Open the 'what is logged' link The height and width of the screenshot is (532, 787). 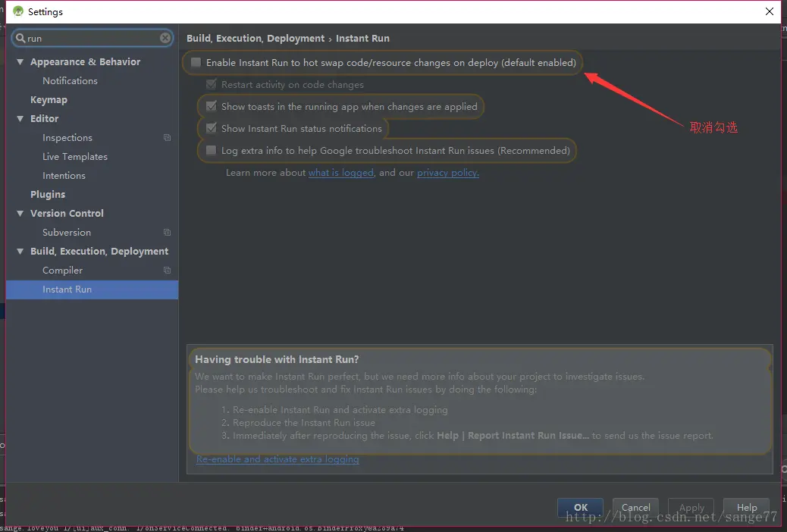[x=340, y=173]
